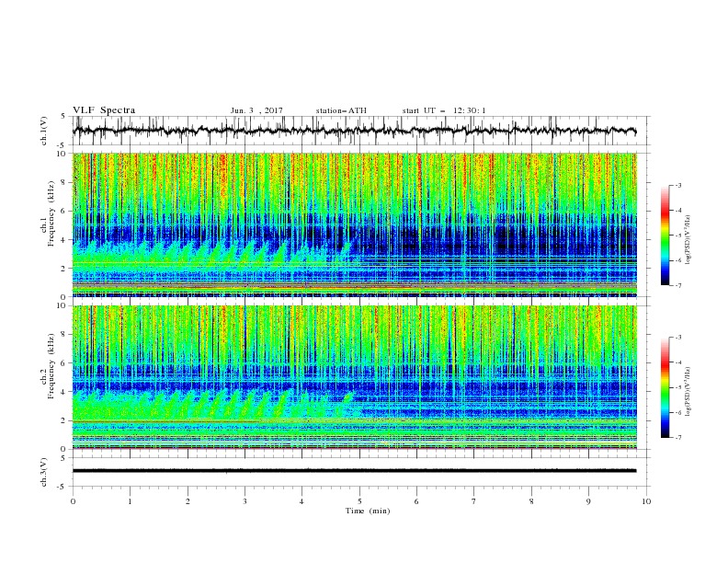
Task: Click the ch.1 PSD color scale bar
Action: tap(665, 236)
